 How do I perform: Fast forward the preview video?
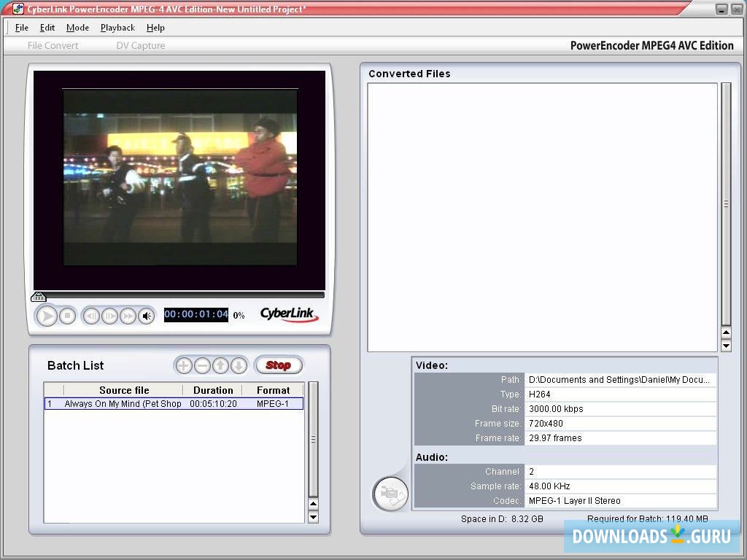[128, 316]
